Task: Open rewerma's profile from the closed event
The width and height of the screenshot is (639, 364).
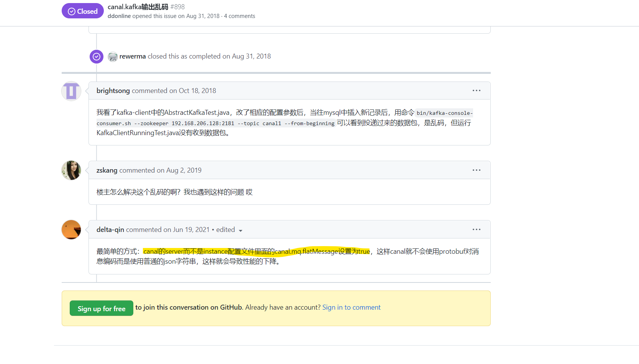Action: [133, 56]
